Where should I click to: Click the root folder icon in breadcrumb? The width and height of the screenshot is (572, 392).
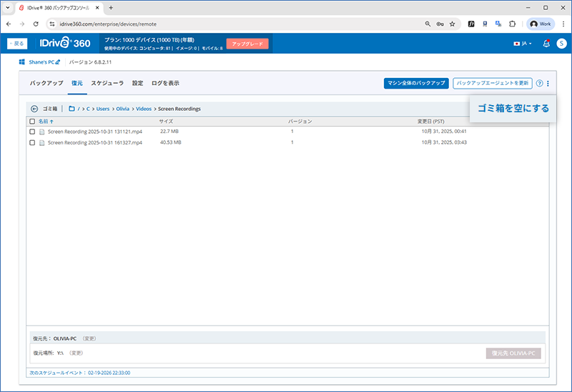tap(71, 109)
